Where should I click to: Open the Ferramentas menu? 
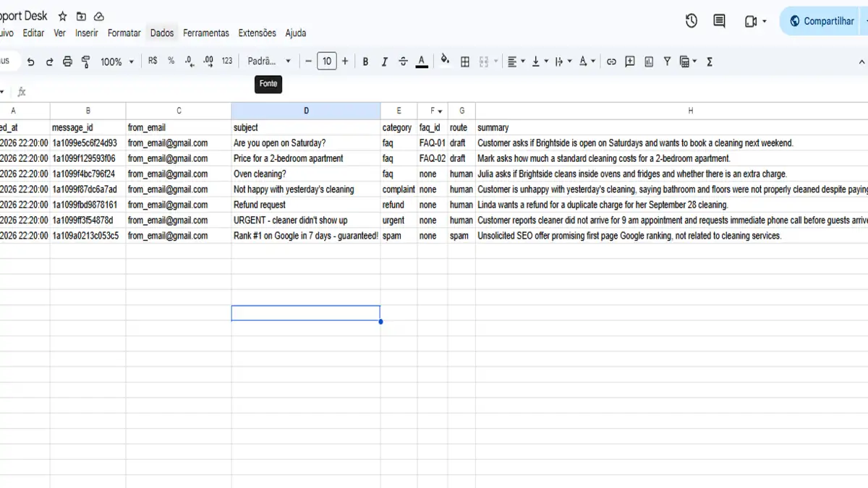tap(206, 33)
